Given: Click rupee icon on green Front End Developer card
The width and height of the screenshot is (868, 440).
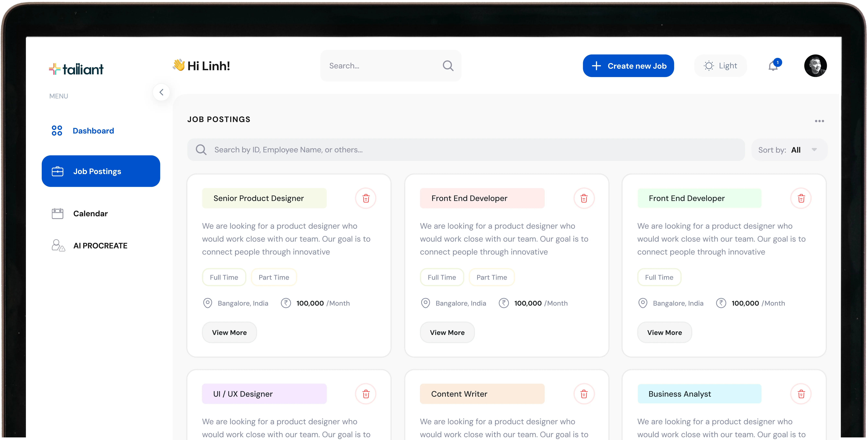Looking at the screenshot, I should pos(721,303).
